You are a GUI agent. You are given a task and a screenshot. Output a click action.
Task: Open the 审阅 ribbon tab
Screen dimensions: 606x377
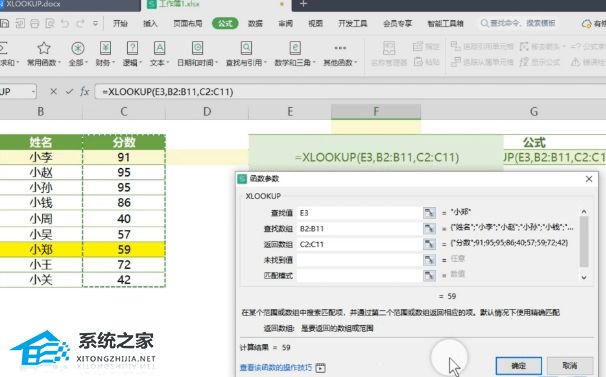286,24
